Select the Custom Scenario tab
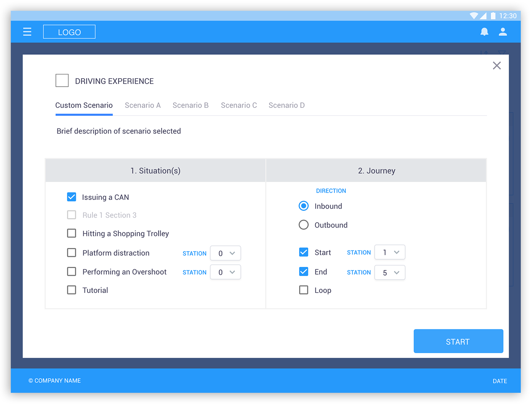The height and width of the screenshot is (404, 532). pos(84,105)
